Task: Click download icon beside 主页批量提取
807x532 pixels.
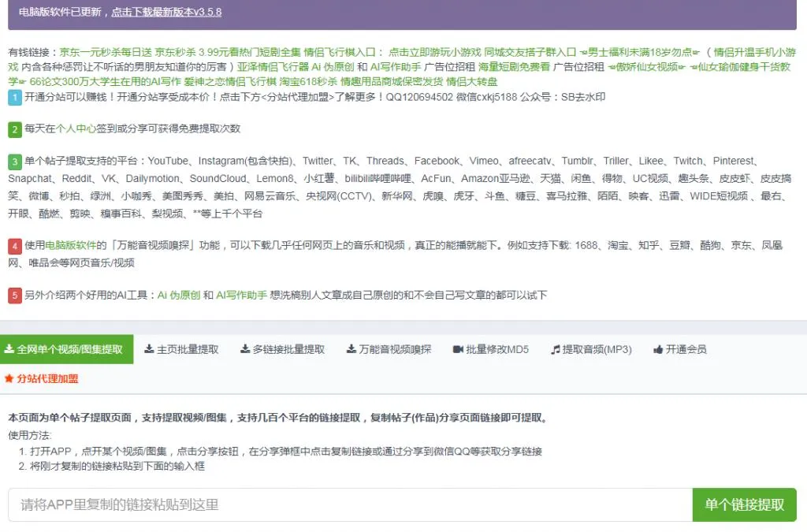Action: 149,349
